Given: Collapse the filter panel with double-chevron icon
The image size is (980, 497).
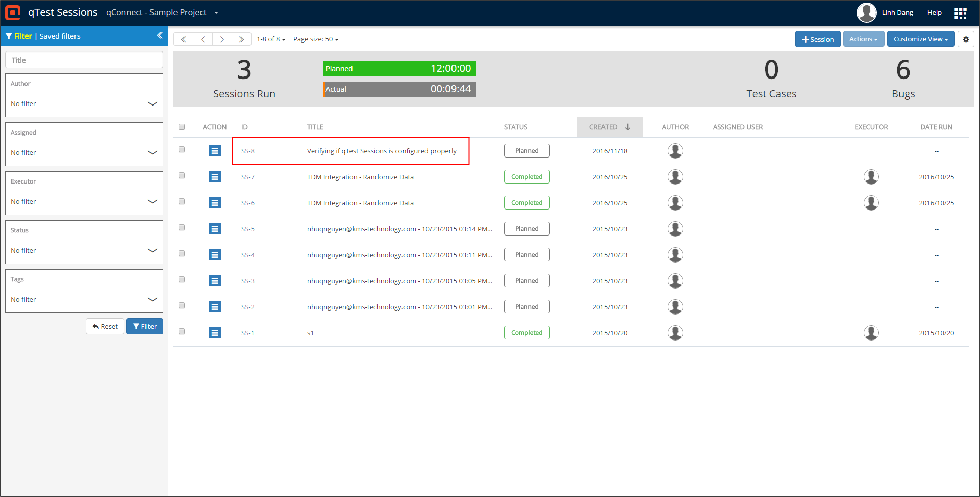Looking at the screenshot, I should [x=160, y=35].
